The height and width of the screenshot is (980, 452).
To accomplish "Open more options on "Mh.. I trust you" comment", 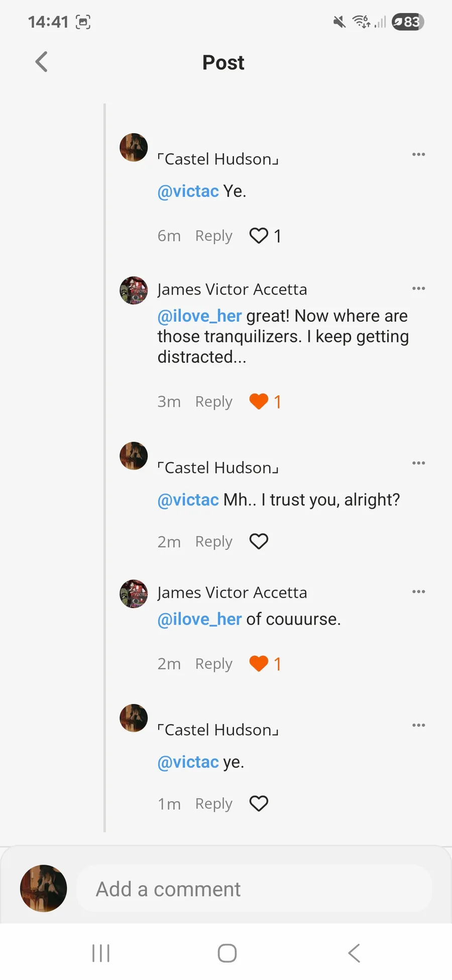I will 418,463.
